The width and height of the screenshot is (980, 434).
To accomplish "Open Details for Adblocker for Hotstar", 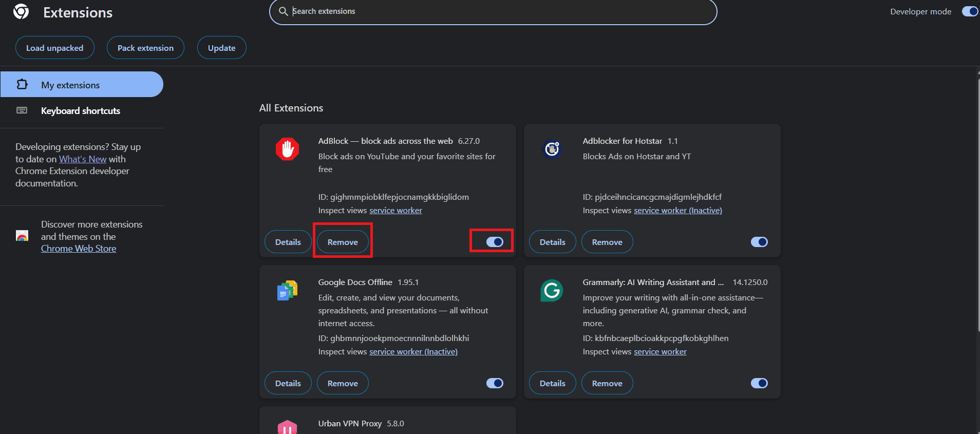I will (x=553, y=242).
